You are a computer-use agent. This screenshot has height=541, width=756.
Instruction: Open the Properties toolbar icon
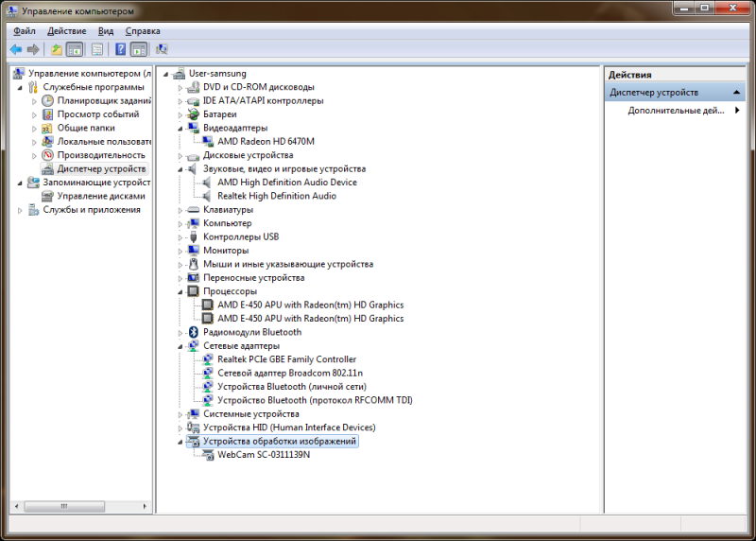96,49
